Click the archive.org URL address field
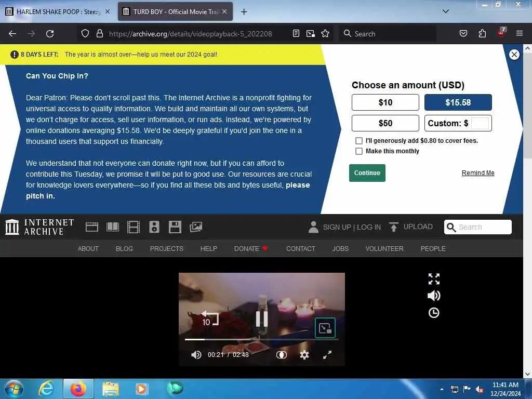 pos(190,34)
